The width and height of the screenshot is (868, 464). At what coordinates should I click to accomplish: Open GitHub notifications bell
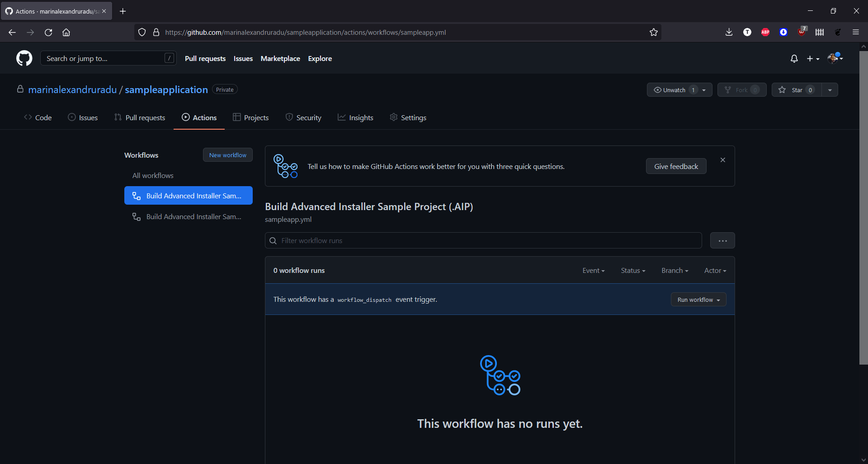click(794, 59)
